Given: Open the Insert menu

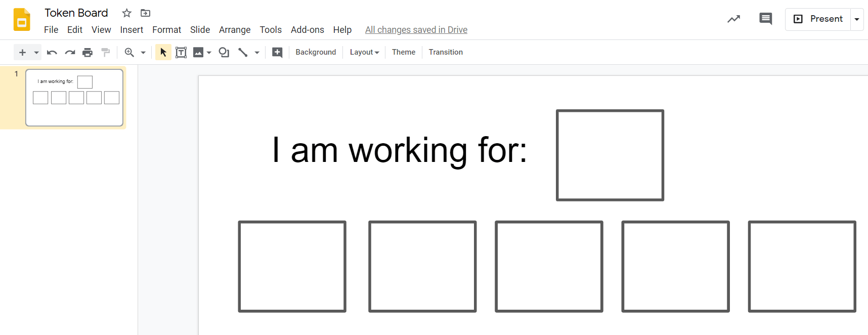Looking at the screenshot, I should (132, 29).
